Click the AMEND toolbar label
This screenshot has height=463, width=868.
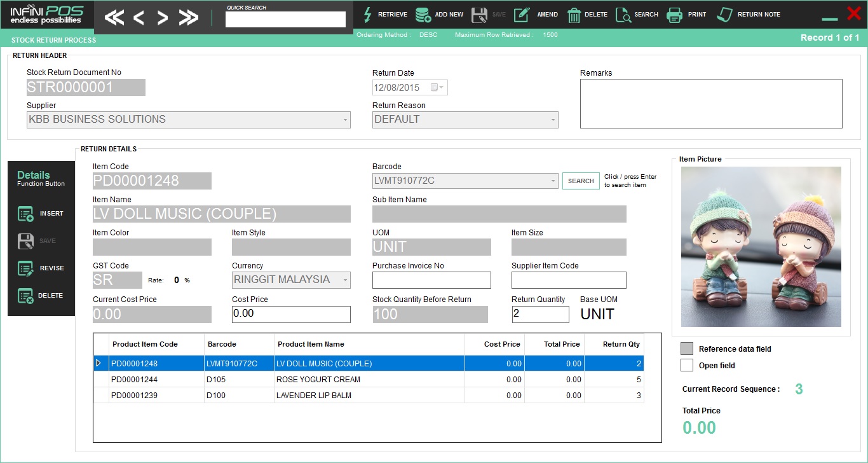point(548,15)
